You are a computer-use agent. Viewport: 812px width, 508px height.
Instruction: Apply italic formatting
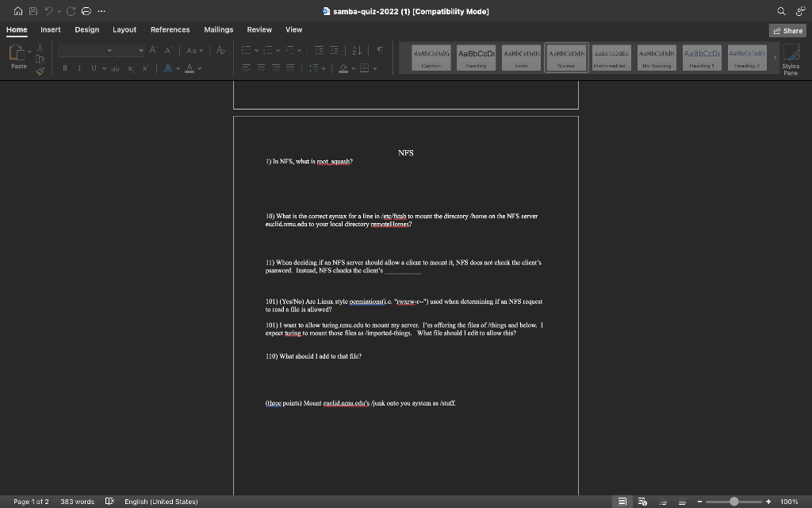point(80,67)
